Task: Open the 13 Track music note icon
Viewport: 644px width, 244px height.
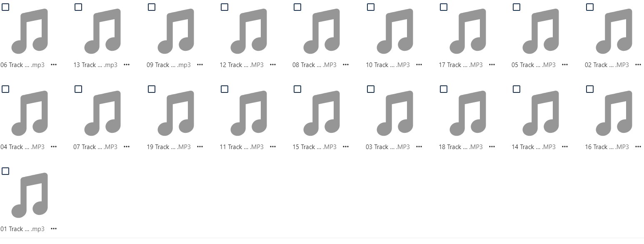Action: 102,31
